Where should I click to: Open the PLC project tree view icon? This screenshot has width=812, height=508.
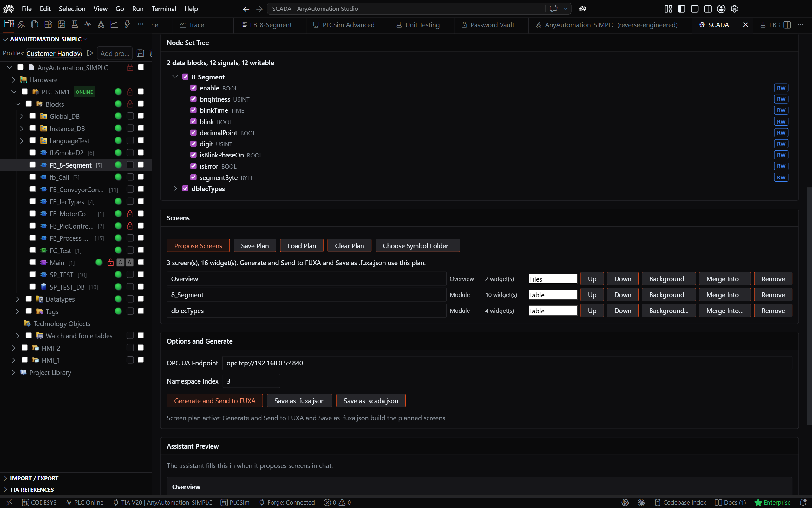(x=9, y=24)
